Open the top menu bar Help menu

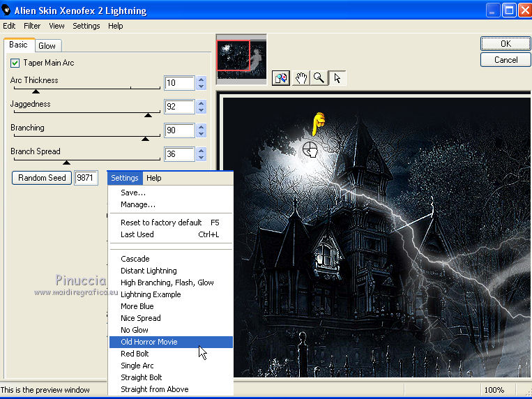115,26
